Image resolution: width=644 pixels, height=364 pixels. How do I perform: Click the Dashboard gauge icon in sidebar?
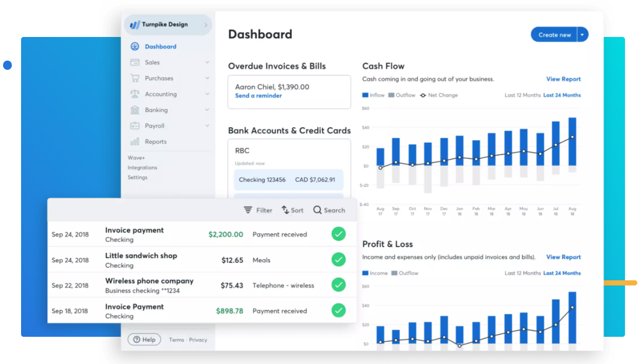135,46
